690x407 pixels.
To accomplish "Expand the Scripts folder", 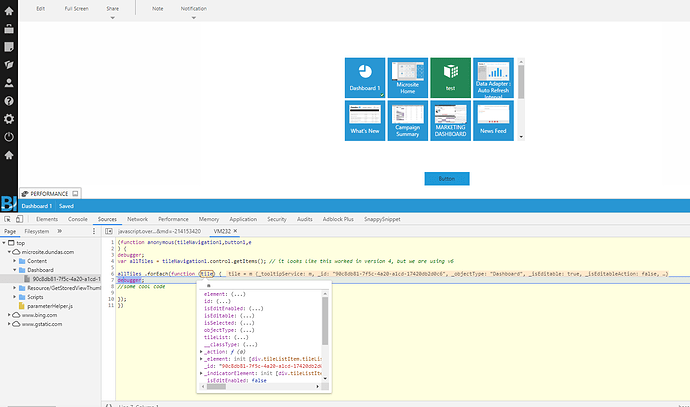I will [x=15, y=297].
